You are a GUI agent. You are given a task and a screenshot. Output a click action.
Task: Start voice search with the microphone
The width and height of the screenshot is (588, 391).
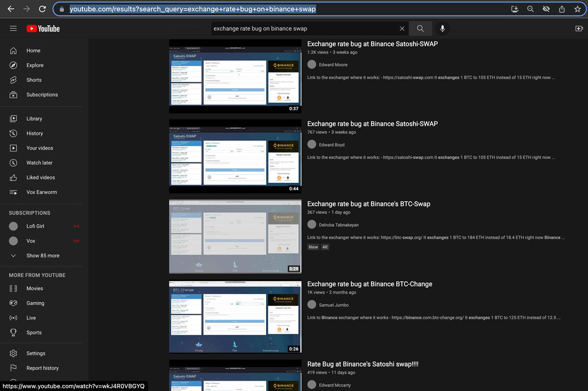tap(442, 28)
